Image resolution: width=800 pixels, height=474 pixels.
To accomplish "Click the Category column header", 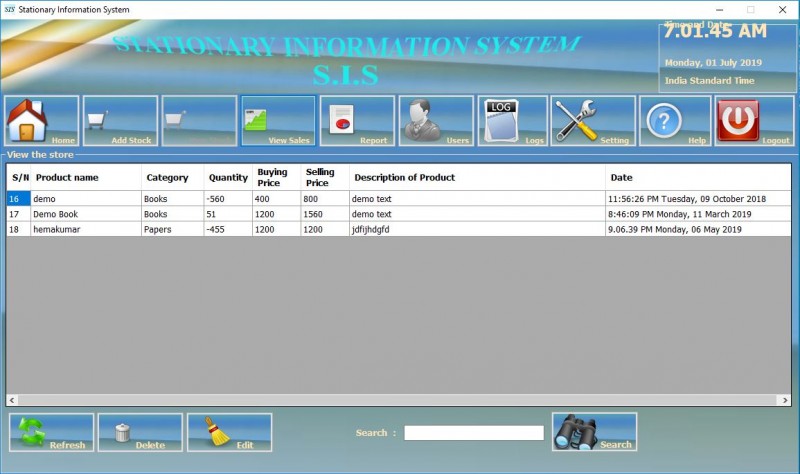I will (x=172, y=178).
